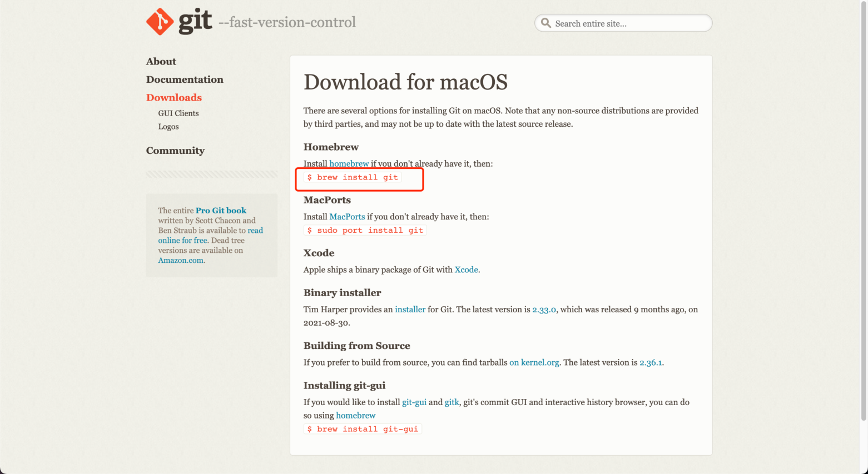
Task: Go to the Downloads section
Action: click(x=174, y=97)
